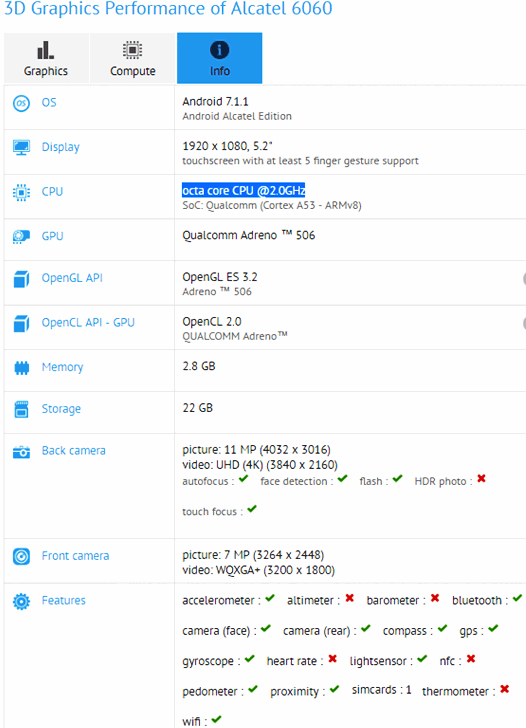Screen dimensions: 526x728
Task: Click the lightsensor check mark
Action: pyautogui.click(x=422, y=659)
